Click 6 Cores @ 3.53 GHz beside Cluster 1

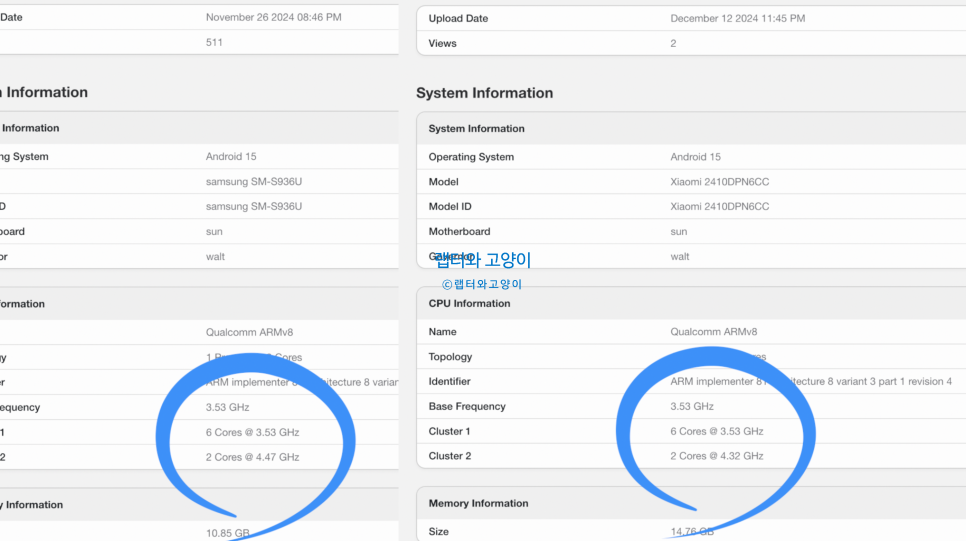[x=716, y=431]
